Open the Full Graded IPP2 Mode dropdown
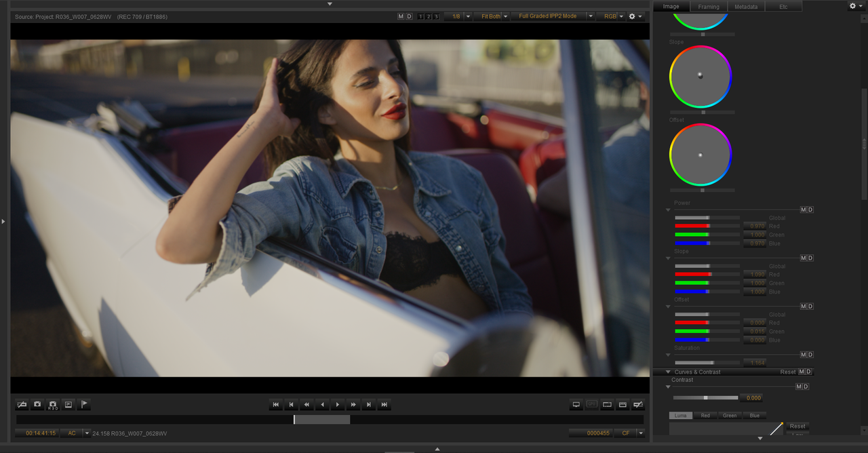This screenshot has width=868, height=453. click(590, 16)
